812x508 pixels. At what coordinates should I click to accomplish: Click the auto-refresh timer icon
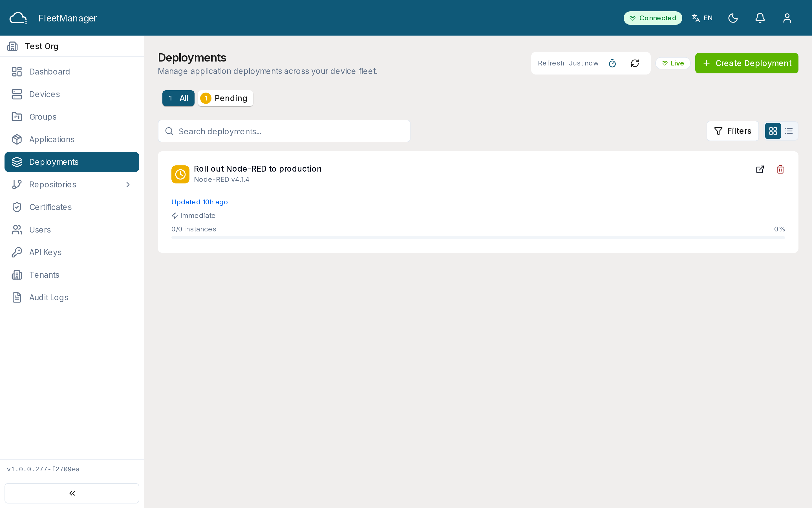point(612,63)
